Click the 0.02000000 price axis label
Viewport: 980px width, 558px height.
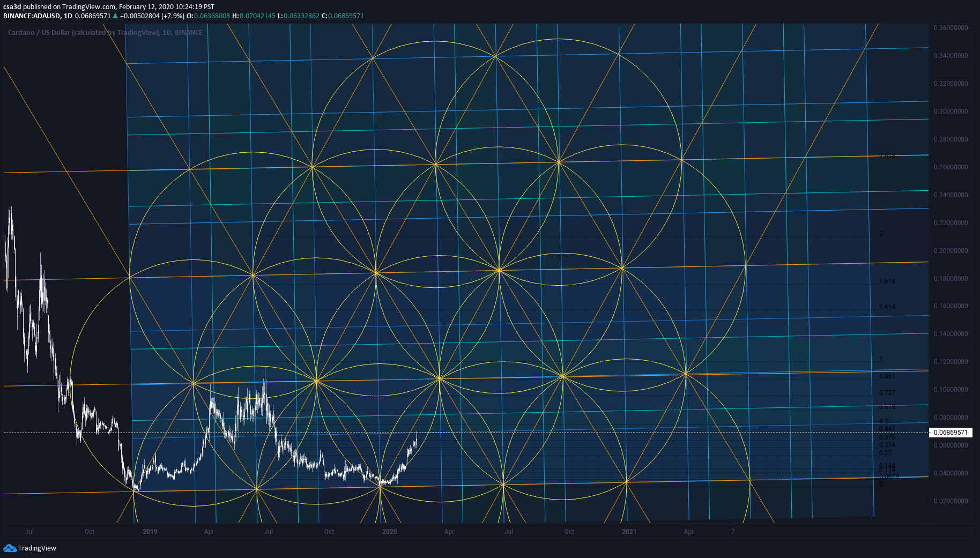point(951,501)
